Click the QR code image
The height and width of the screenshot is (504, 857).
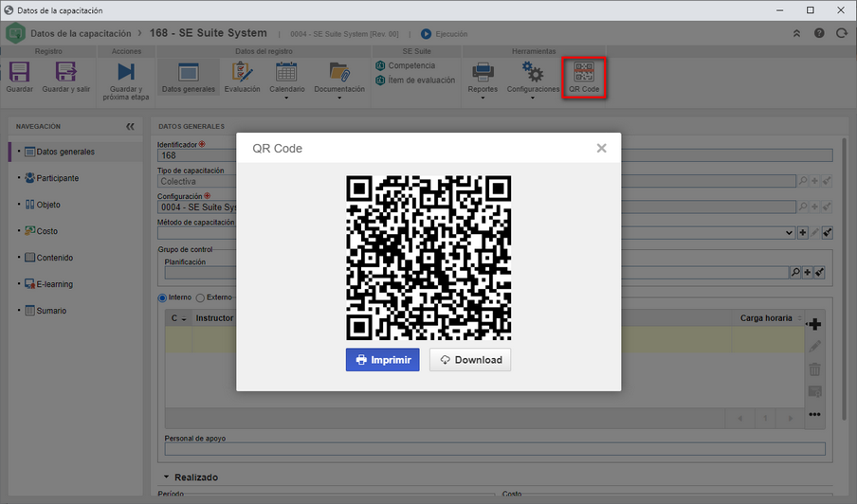(428, 258)
